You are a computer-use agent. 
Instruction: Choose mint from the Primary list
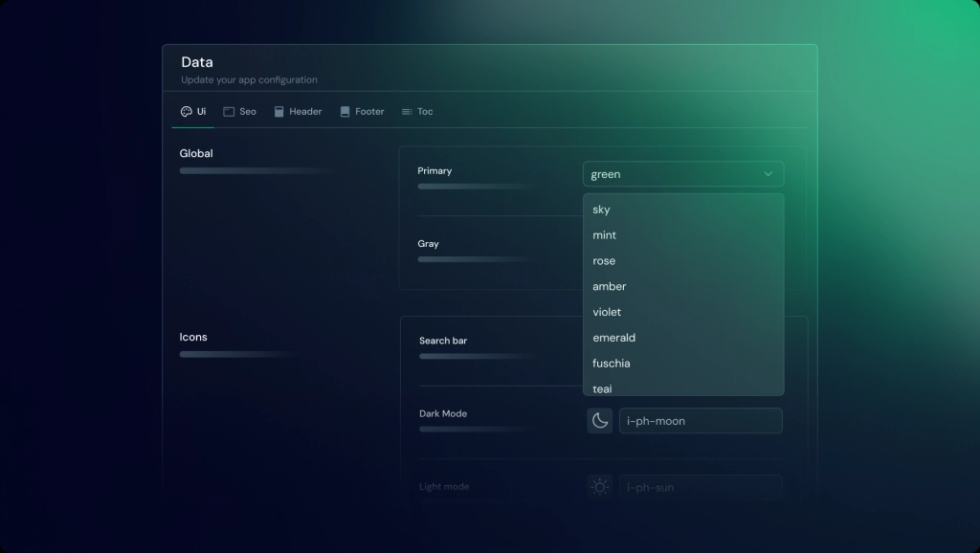click(x=604, y=235)
